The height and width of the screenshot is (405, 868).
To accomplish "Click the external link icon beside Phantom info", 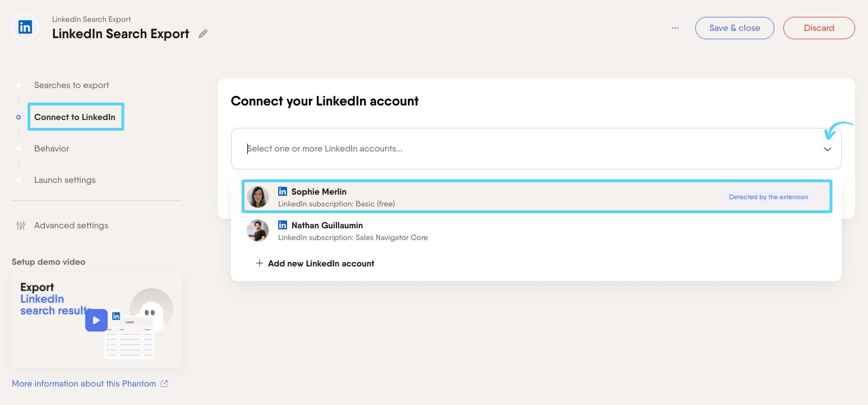I will 164,384.
